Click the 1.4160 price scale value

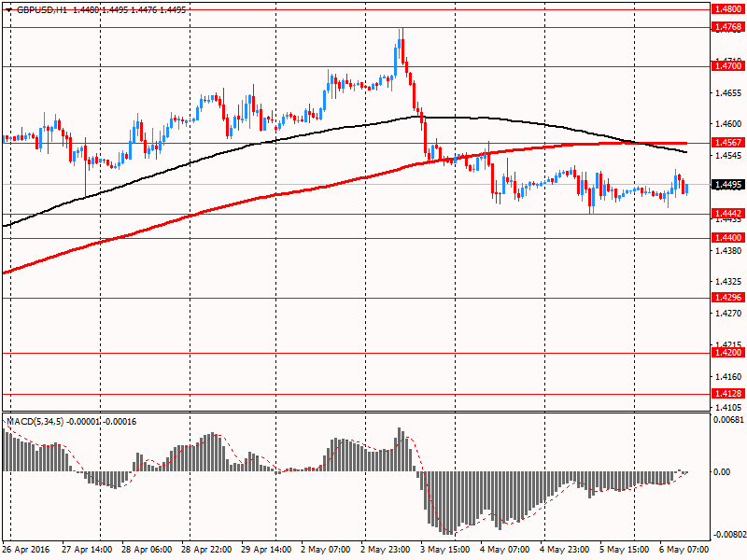click(x=729, y=376)
